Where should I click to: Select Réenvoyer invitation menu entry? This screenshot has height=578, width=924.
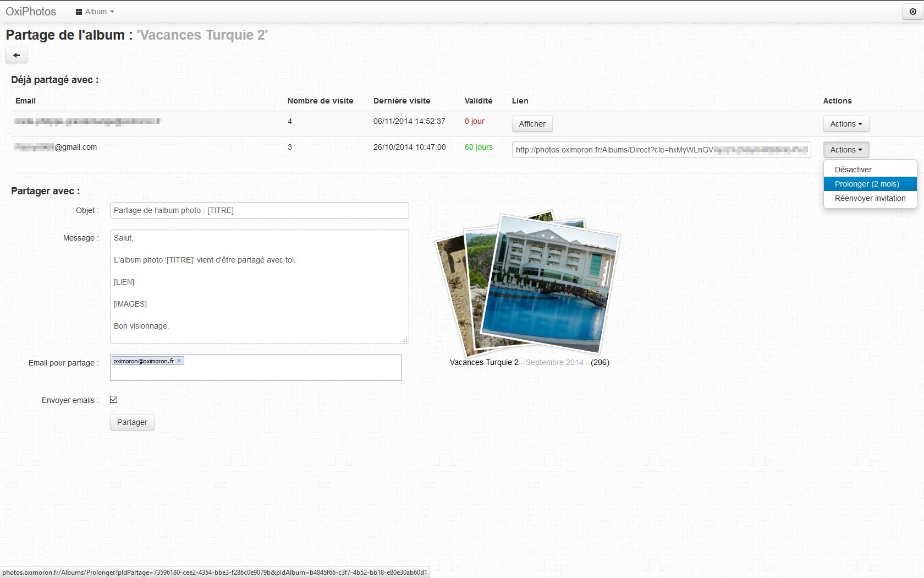(870, 198)
